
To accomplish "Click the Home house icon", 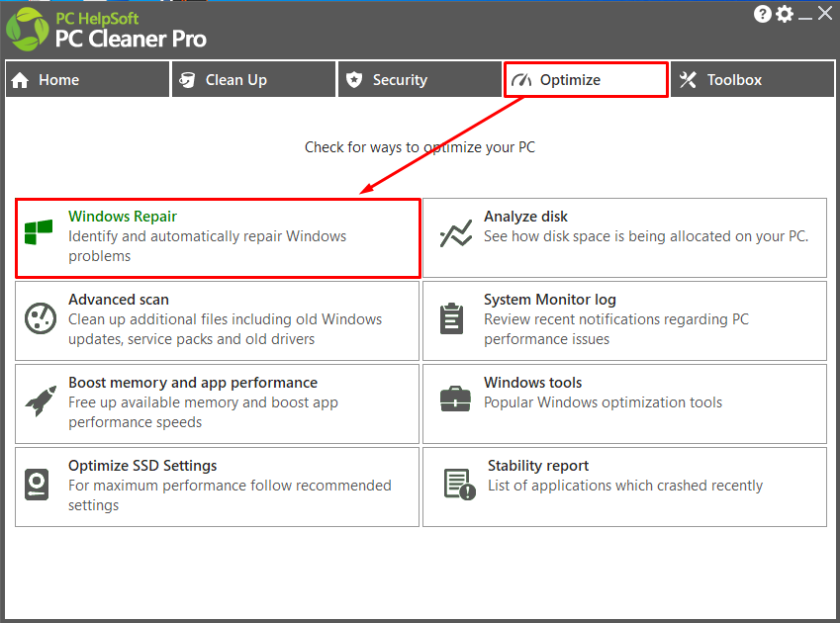I will coord(20,80).
